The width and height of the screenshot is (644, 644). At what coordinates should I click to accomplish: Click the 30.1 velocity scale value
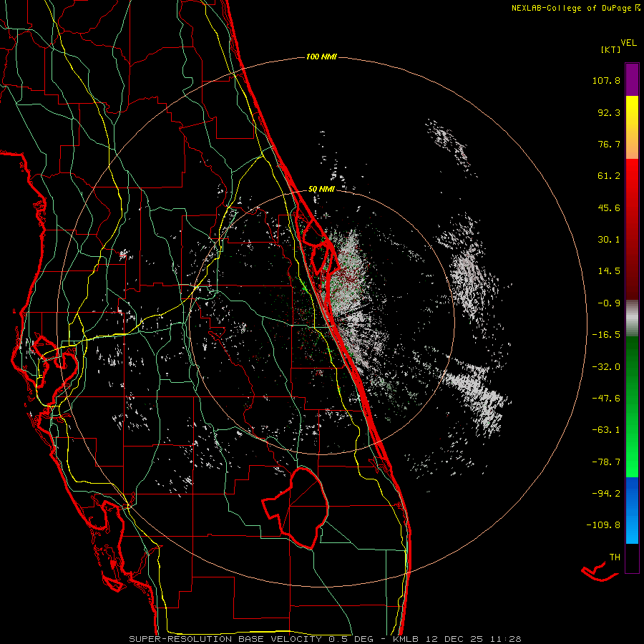[x=609, y=240]
